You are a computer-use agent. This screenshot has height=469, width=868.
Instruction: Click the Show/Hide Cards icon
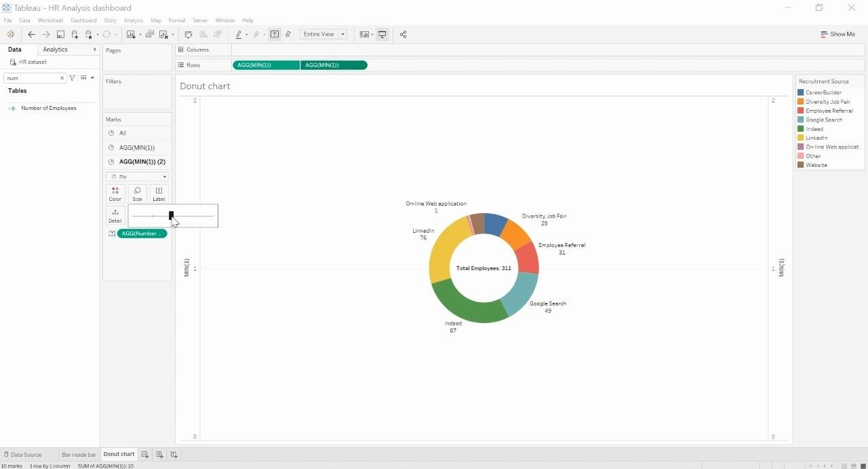364,34
